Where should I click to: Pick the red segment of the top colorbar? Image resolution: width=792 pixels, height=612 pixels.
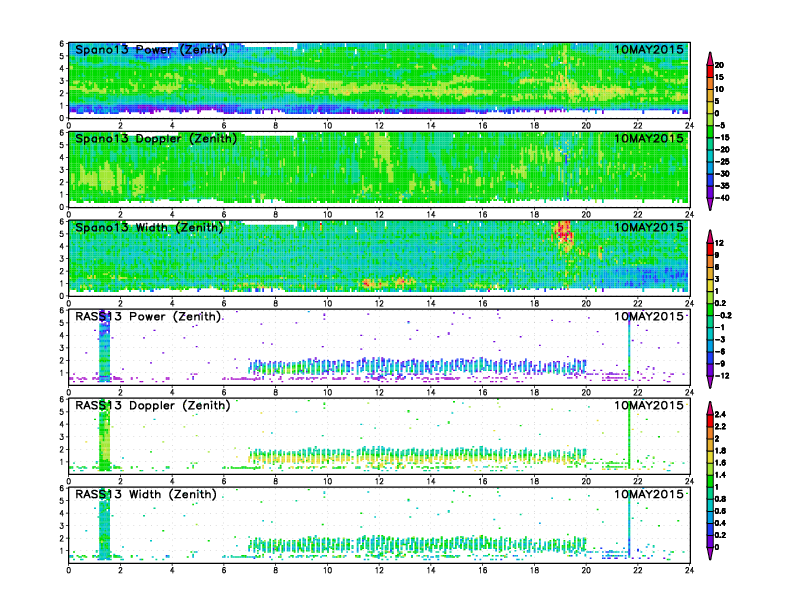pyautogui.click(x=710, y=71)
